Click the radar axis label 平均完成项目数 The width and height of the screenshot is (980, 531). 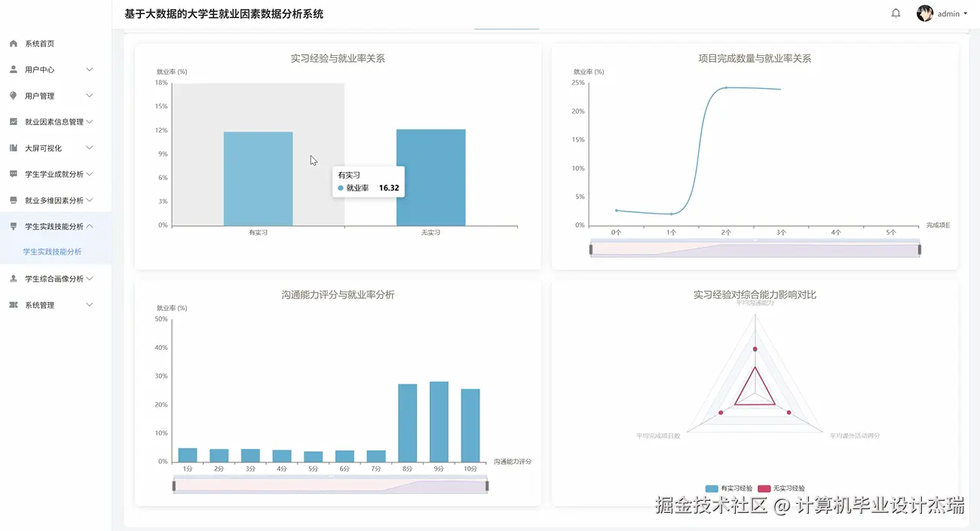coord(658,435)
